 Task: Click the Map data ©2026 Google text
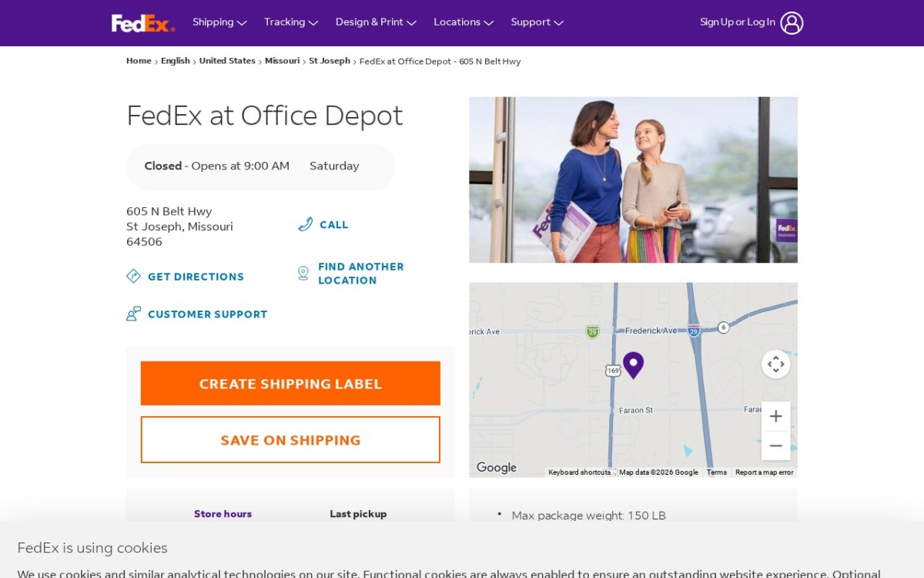point(658,472)
